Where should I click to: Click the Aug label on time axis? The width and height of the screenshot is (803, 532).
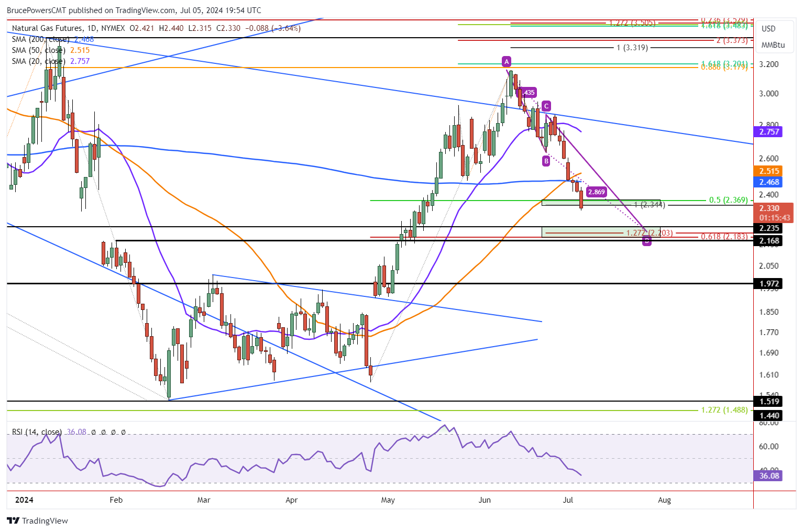click(x=664, y=500)
